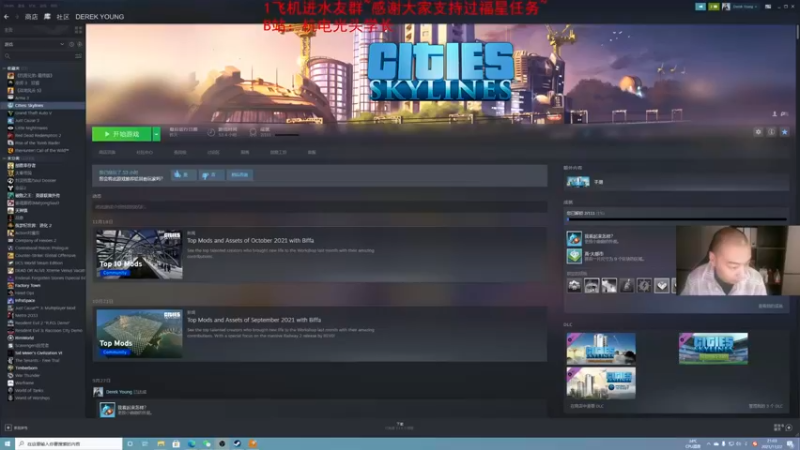Screen dimensions: 800x450
Task: Click the thumbs down not recommend button
Action: tap(210, 174)
